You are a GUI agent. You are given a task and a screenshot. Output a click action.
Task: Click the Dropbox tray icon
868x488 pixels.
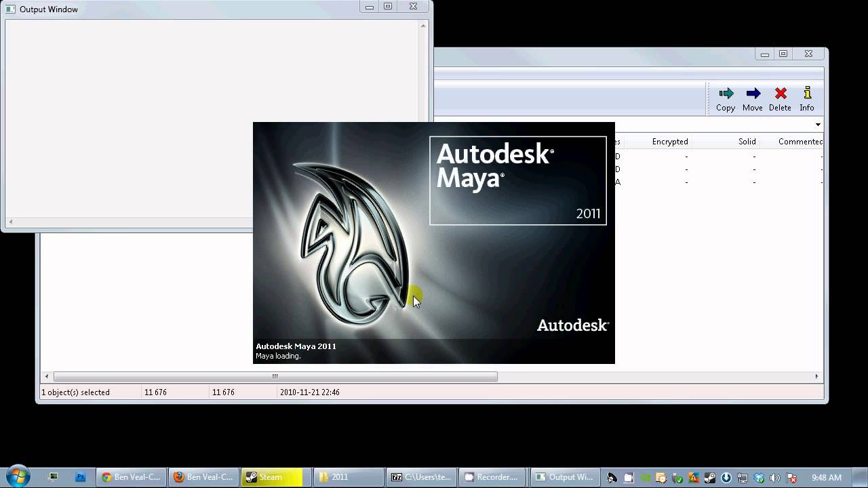pos(759,478)
